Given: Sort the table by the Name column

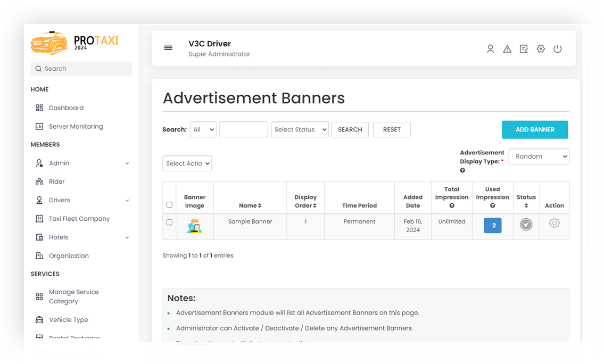Looking at the screenshot, I should 250,205.
